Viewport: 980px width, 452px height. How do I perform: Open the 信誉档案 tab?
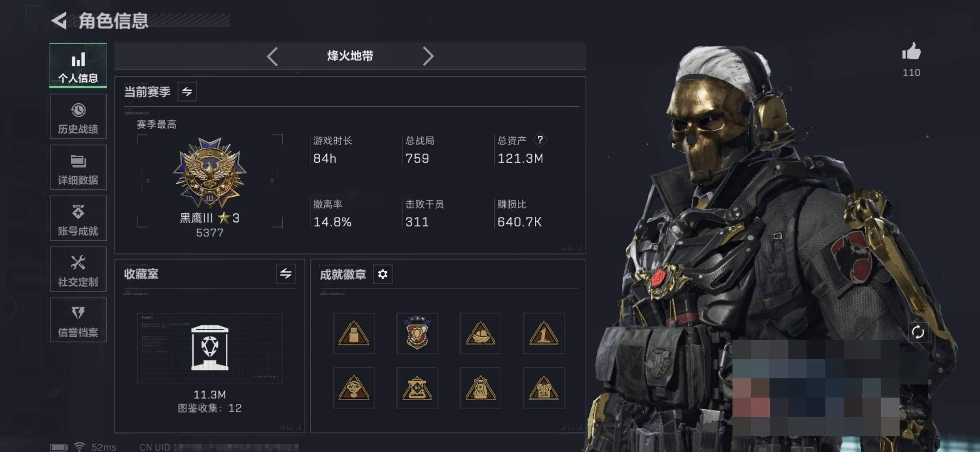[78, 320]
